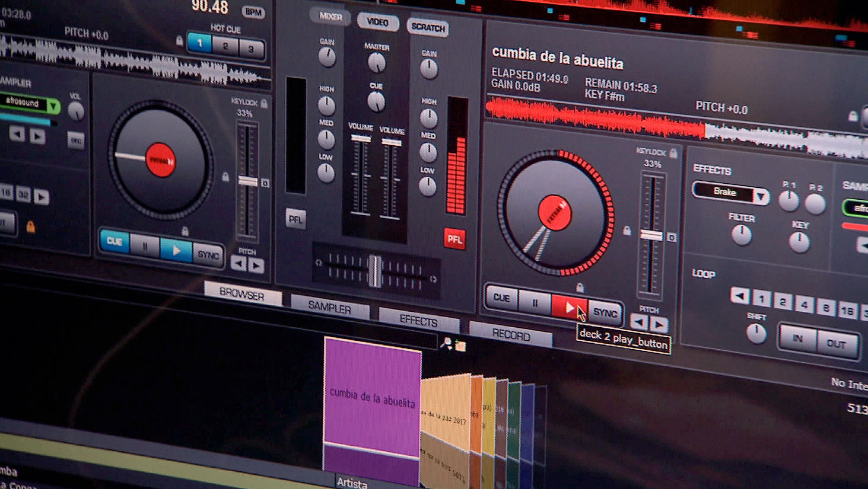
Task: Expand the left sampler sound dropdown
Action: click(53, 106)
